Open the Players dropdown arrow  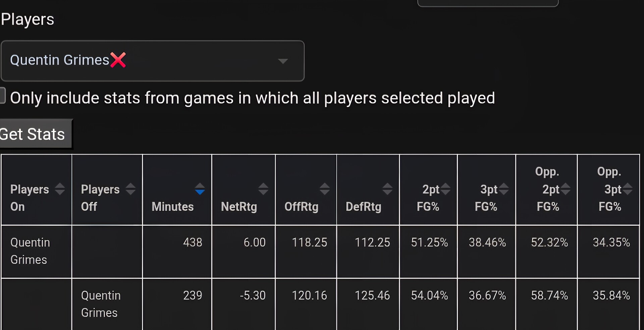click(283, 61)
